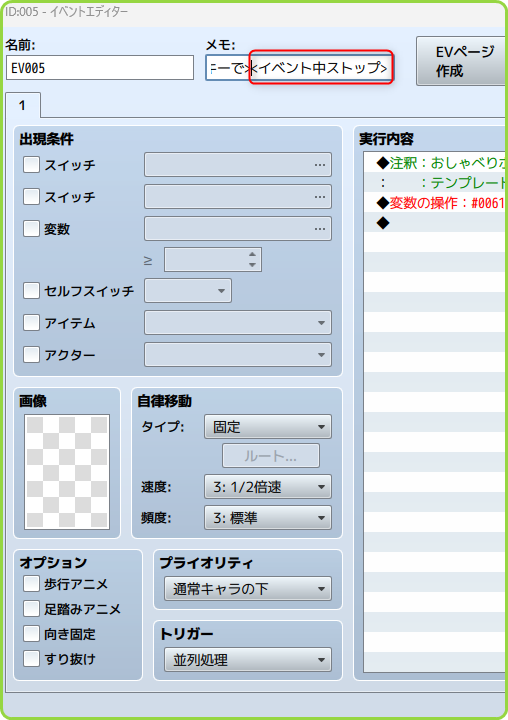The height and width of the screenshot is (720, 508).
Task: Open the アイテム dropdown list
Action: (x=238, y=323)
